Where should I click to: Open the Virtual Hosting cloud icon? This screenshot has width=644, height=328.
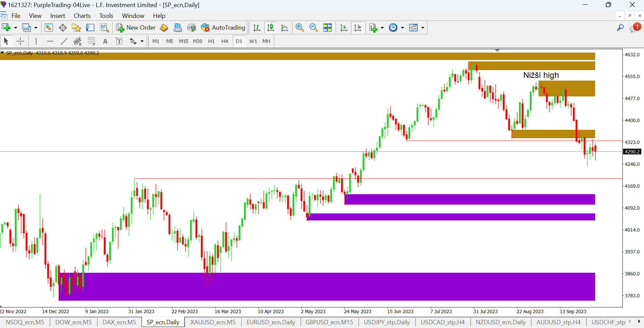coord(178,28)
